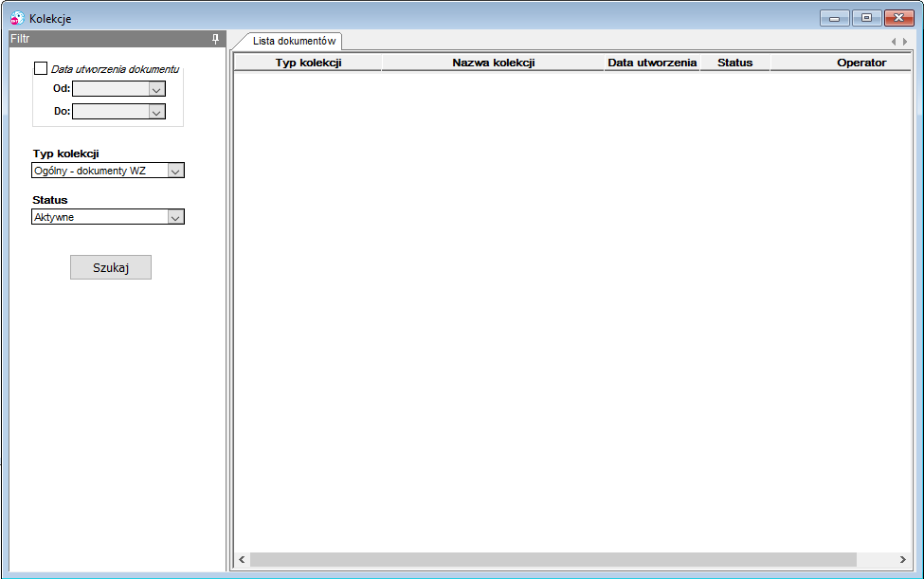Viewport: 924px width, 579px height.
Task: Pin the Filtr panel with pushpin icon
Action: [x=216, y=39]
